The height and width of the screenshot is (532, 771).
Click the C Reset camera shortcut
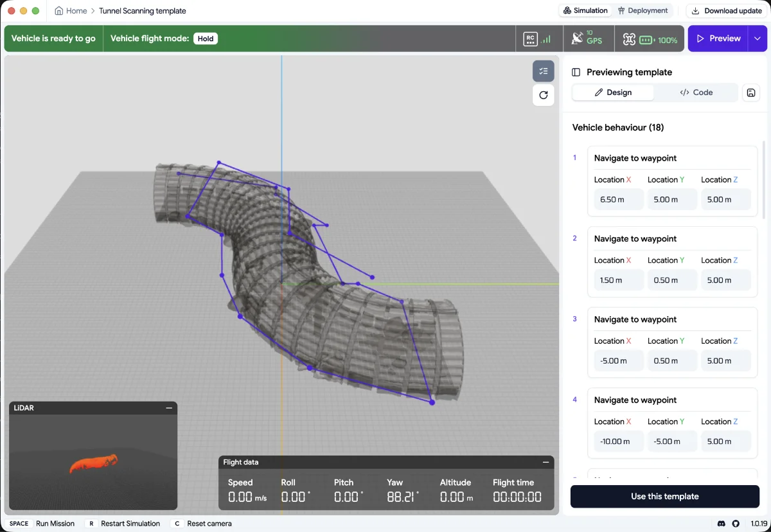201,524
